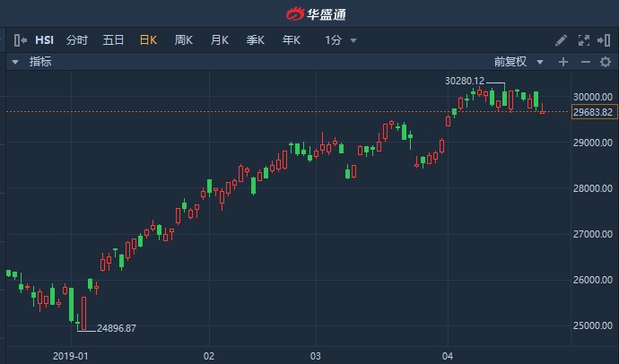Open chart settings gear icon
This screenshot has width=619, height=364.
click(x=606, y=62)
